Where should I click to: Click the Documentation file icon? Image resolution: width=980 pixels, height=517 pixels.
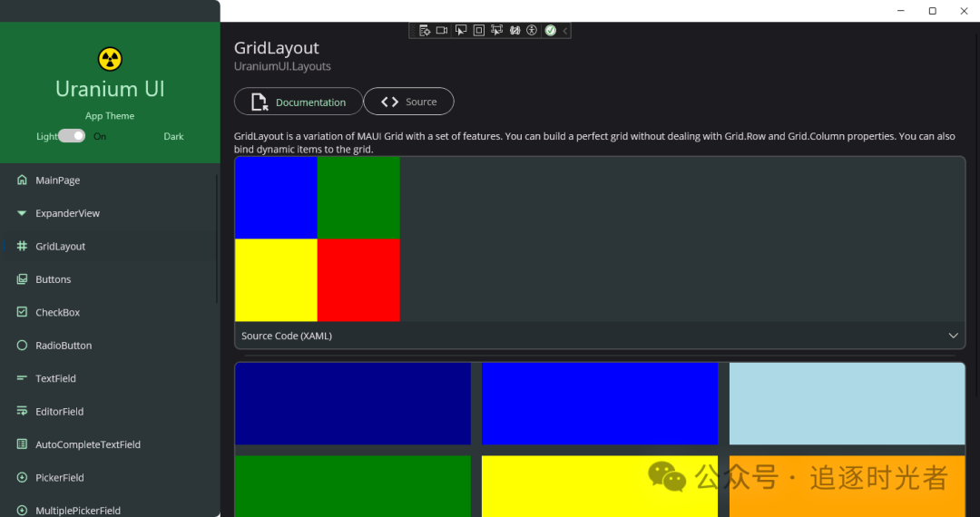260,102
